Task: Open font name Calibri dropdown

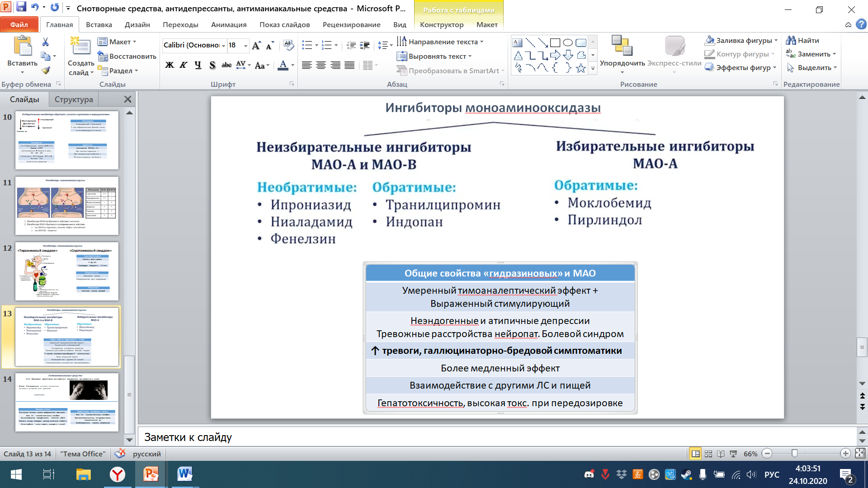Action: coord(223,45)
